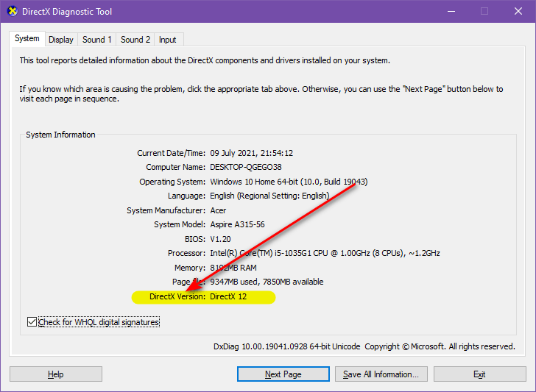Click the Computer Name label
The width and height of the screenshot is (536, 392).
tap(176, 167)
